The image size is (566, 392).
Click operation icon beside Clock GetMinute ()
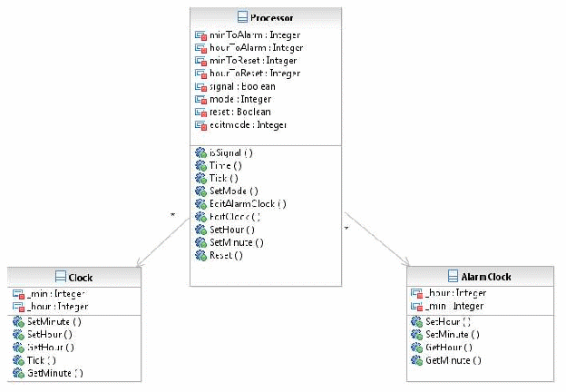(x=18, y=373)
